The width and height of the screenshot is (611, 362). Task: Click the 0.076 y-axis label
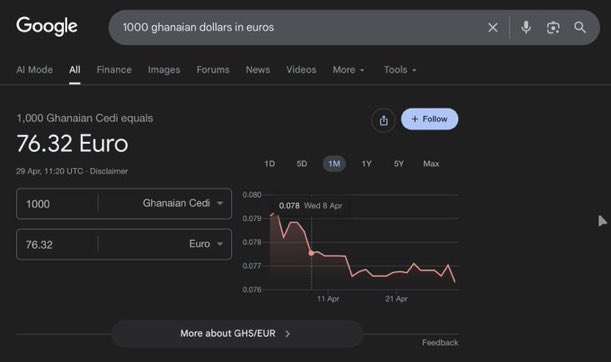(x=252, y=290)
